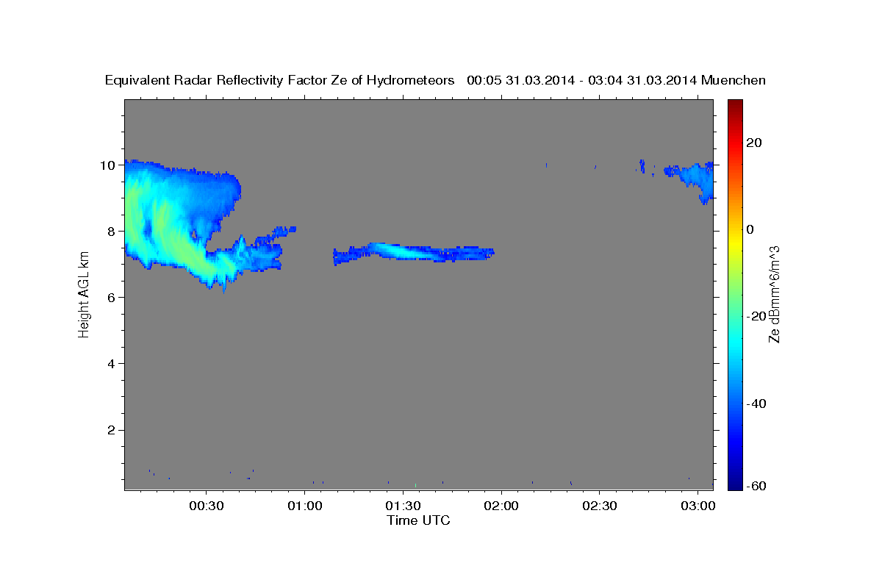The image size is (882, 588).
Task: Click the colorbar value -20
Action: point(757,316)
